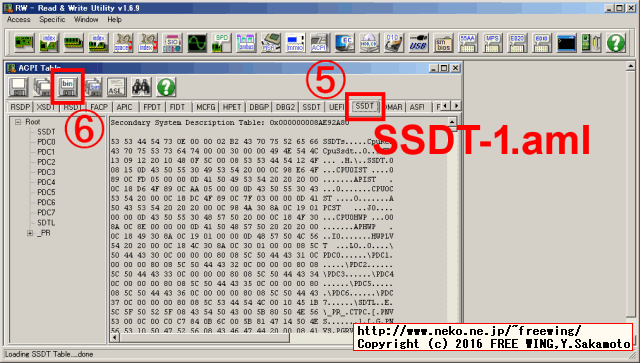
Task: Switch to the DBG2 tab
Action: (x=285, y=107)
